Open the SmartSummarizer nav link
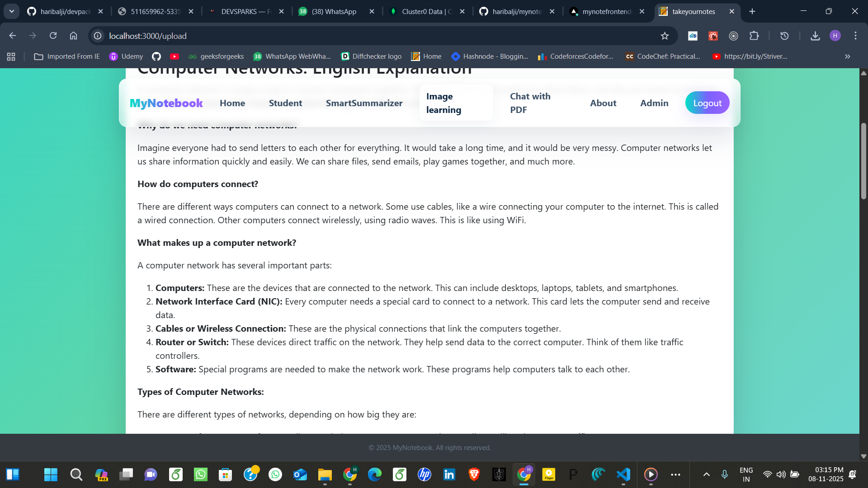 pos(364,103)
